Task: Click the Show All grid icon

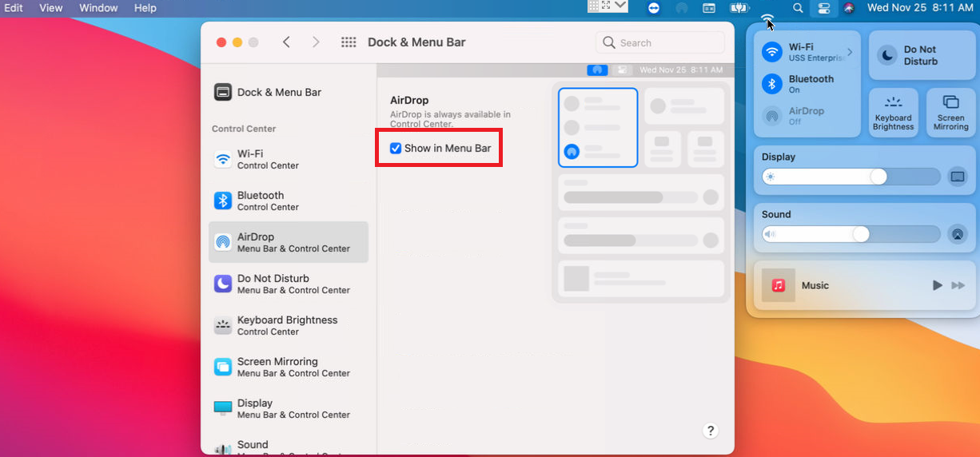Action: pos(349,42)
